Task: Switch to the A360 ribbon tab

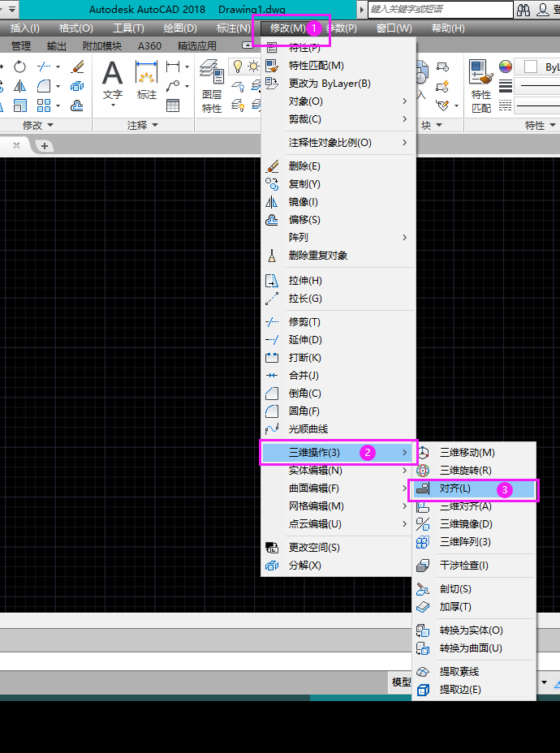Action: (x=149, y=46)
